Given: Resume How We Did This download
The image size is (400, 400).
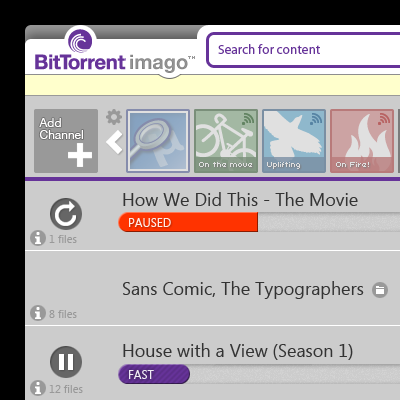Looking at the screenshot, I should [x=66, y=214].
